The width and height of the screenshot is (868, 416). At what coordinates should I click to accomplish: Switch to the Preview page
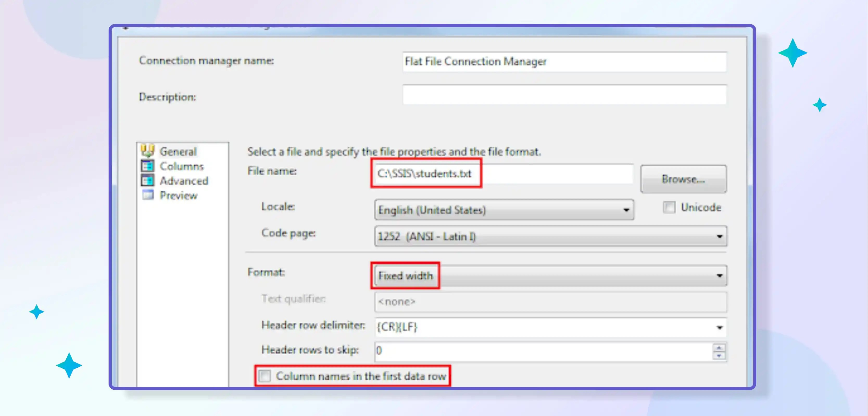coord(179,195)
